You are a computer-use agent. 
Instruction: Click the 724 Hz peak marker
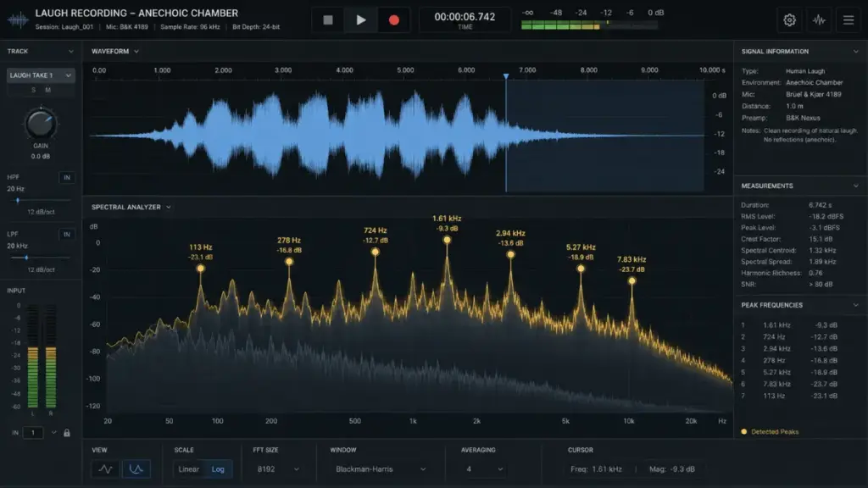click(376, 252)
